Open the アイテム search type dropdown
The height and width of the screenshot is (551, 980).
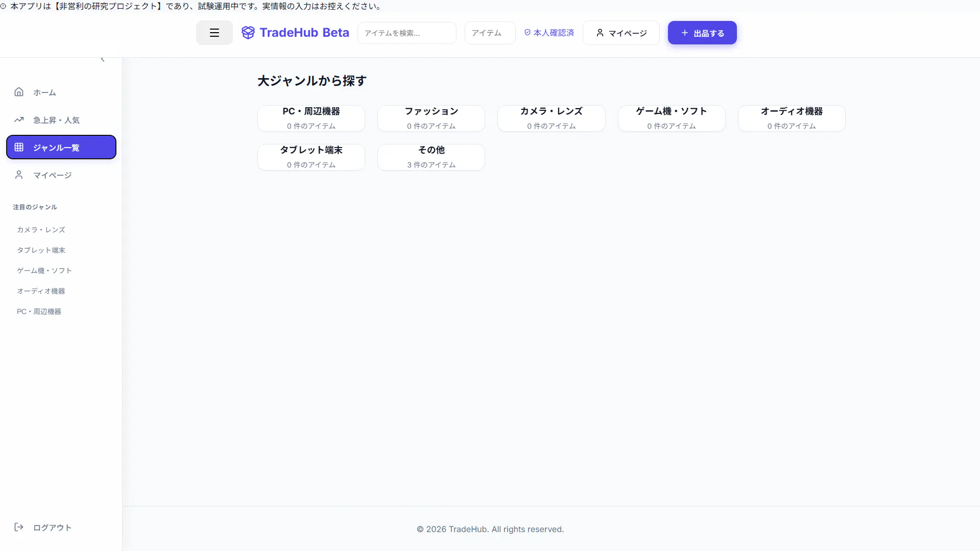coord(489,33)
